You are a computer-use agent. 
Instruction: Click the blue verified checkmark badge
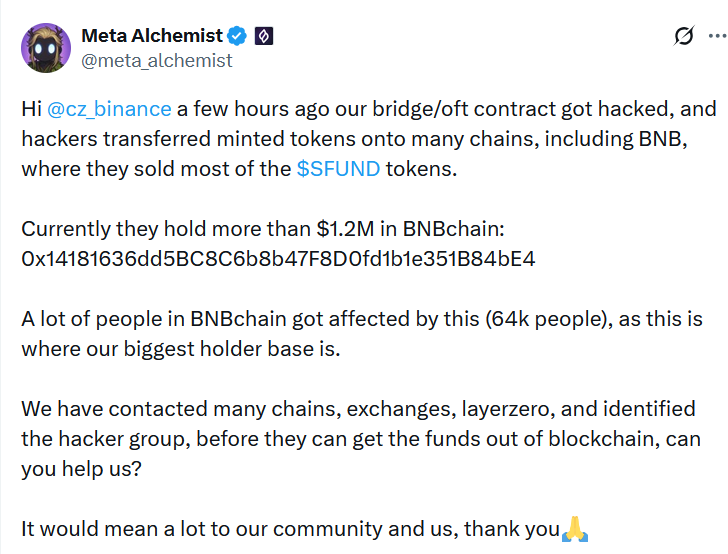(238, 37)
